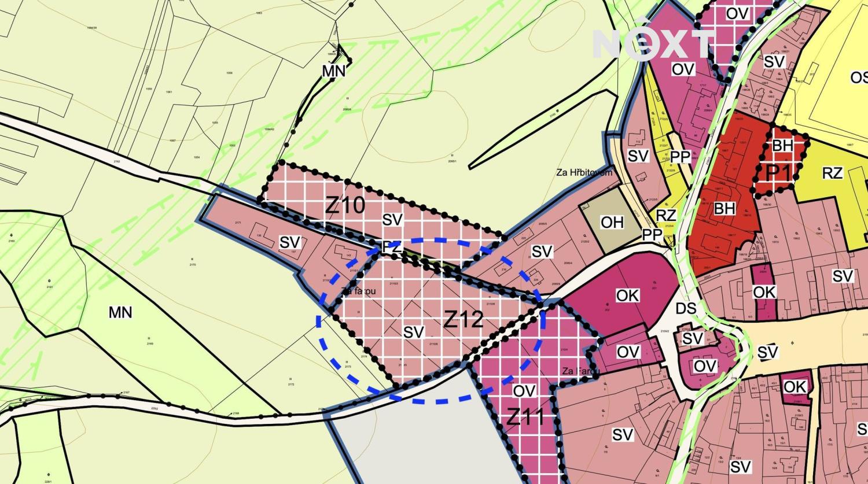This screenshot has width=868, height=484.
Task: Select the Z10 zone label
Action: click(345, 205)
